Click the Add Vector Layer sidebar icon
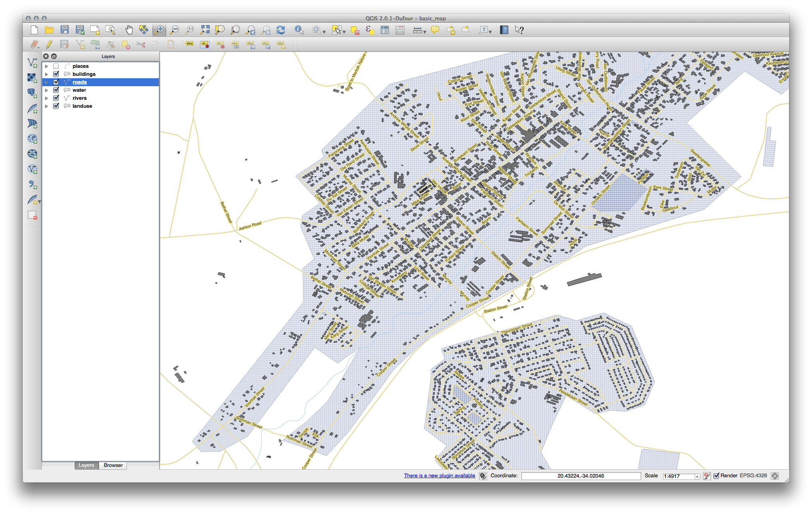Screen dimensions: 812x514 click(32, 62)
